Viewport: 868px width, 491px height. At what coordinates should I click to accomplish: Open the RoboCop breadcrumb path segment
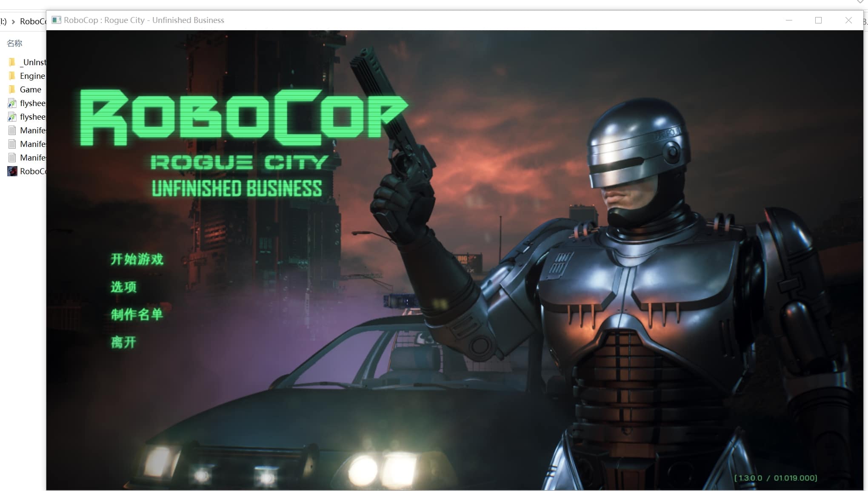(x=33, y=21)
